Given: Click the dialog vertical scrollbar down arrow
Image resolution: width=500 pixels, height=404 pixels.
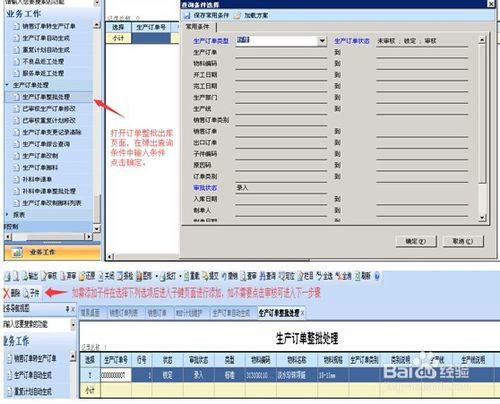Looking at the screenshot, I should [x=482, y=218].
